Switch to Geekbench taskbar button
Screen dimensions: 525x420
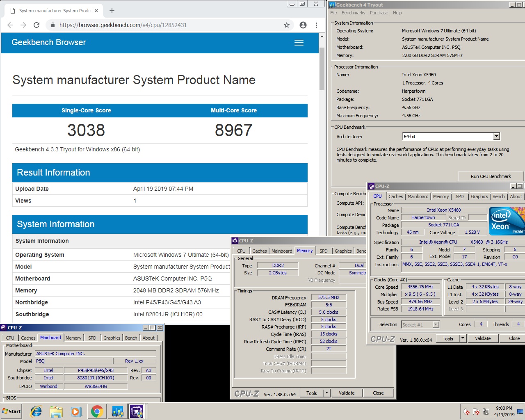point(117,411)
